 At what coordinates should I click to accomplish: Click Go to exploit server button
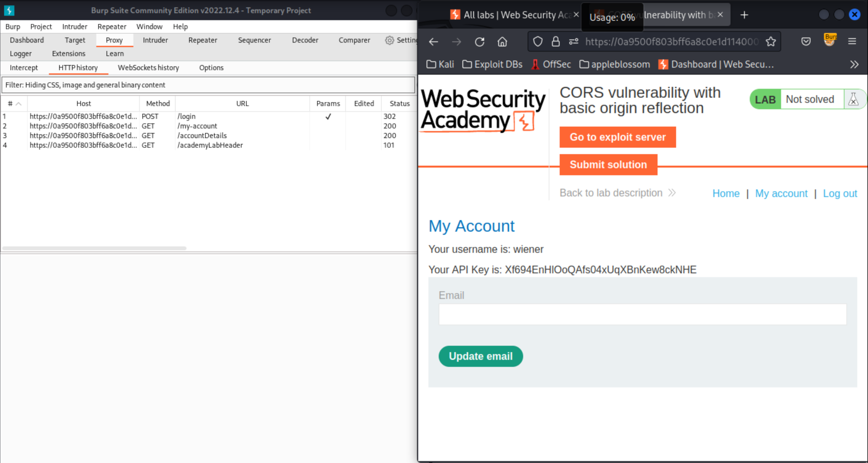point(618,137)
